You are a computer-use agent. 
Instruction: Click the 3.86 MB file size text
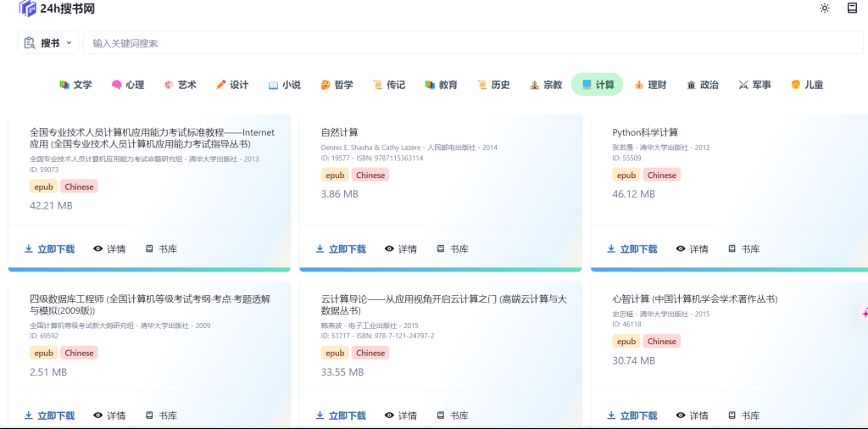[339, 194]
